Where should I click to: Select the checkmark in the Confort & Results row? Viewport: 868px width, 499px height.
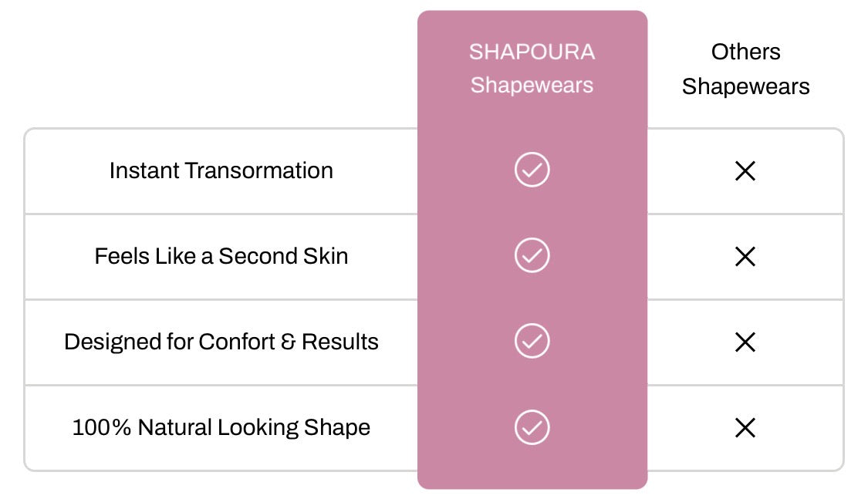pyautogui.click(x=532, y=341)
